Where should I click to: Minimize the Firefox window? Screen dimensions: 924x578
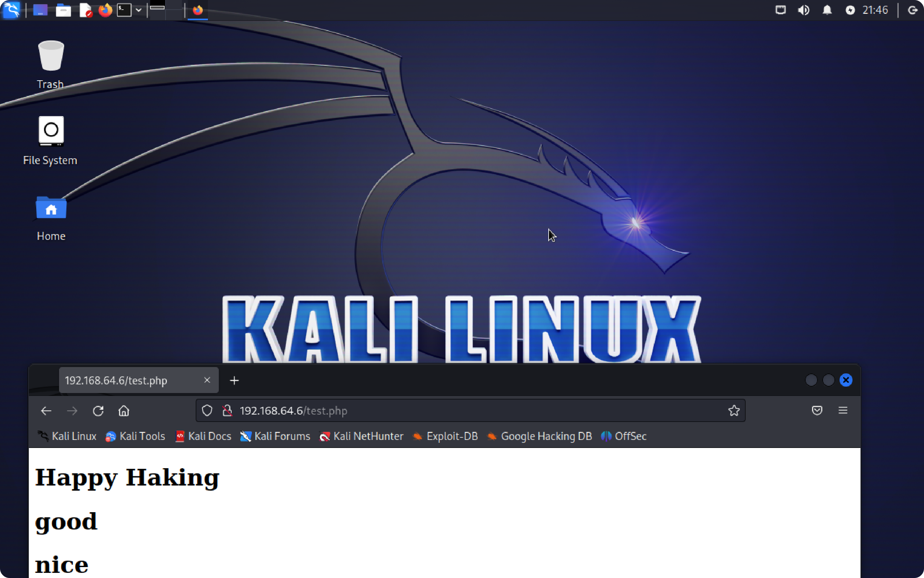click(811, 380)
